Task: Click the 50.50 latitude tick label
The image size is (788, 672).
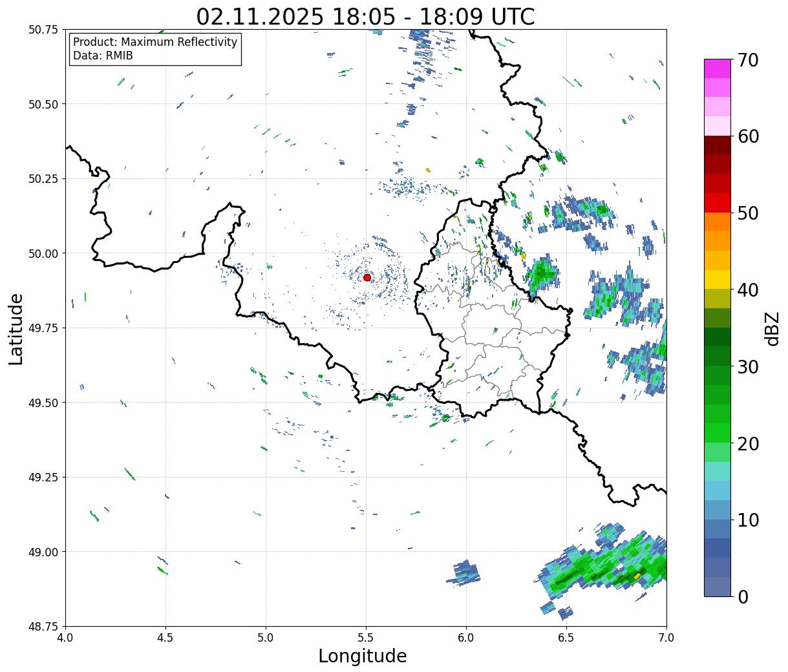Action: [x=43, y=104]
